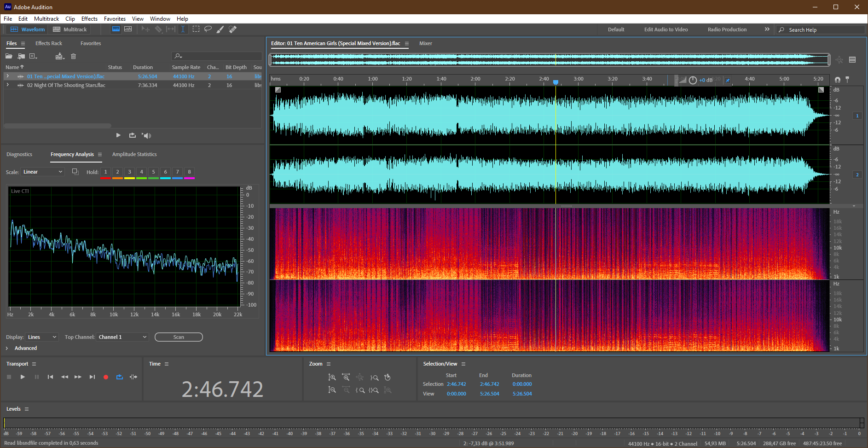This screenshot has height=448, width=868.
Task: Open the Favorites menu in menu bar
Action: click(115, 19)
